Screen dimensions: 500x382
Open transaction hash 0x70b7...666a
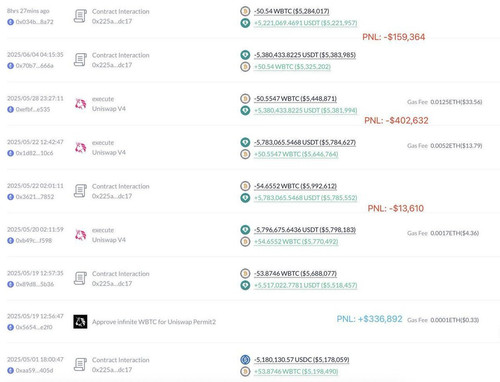tap(34, 66)
